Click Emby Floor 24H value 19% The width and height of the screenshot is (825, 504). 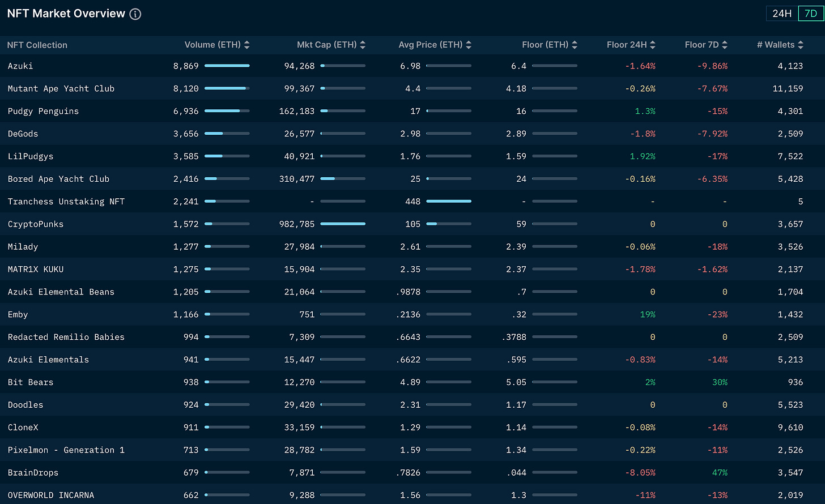[648, 314]
